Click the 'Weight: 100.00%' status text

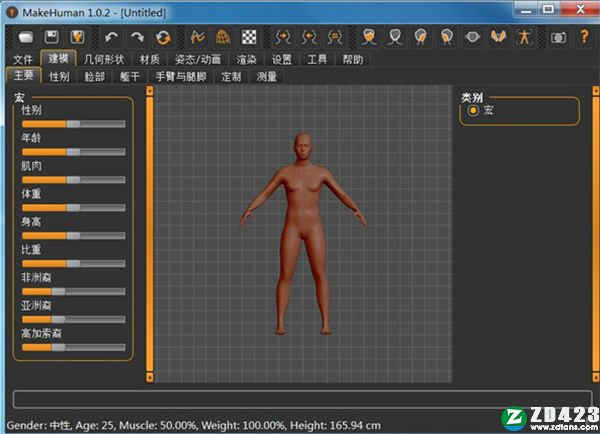point(243,426)
